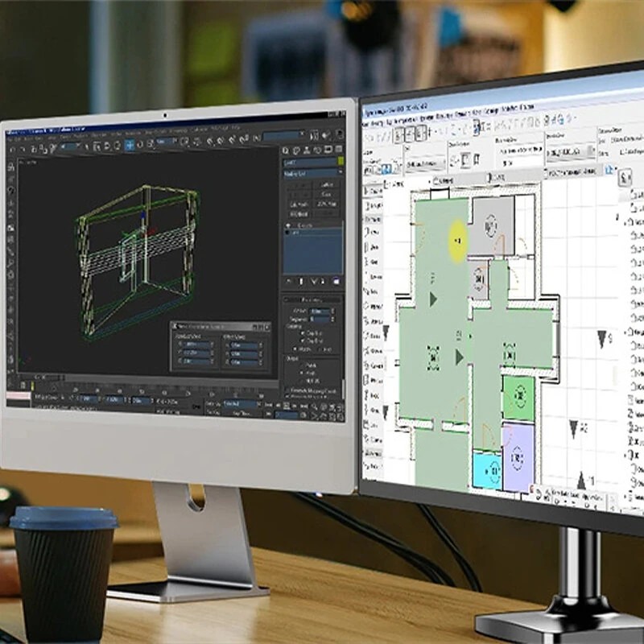The image size is (644, 644).
Task: Click the green object color swatch
Action: (340, 162)
